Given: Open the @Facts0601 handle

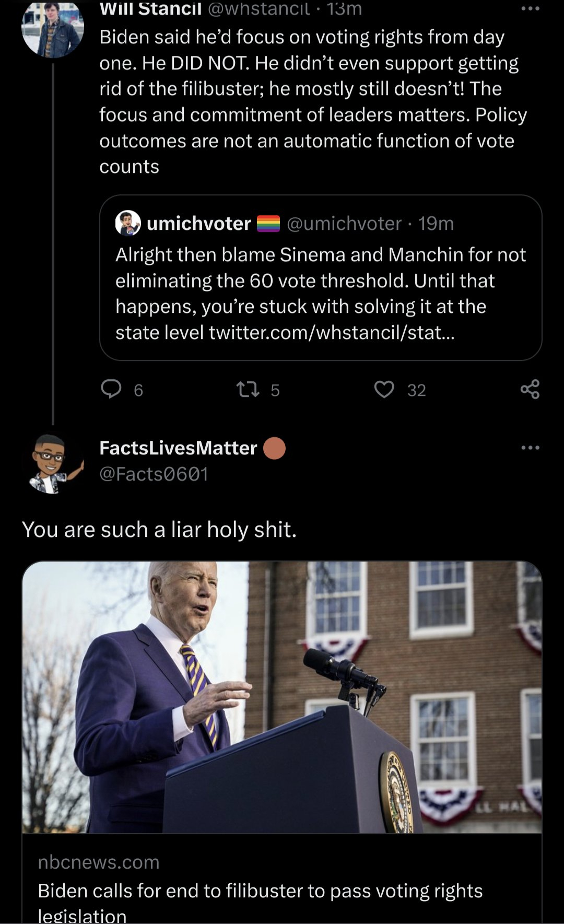Looking at the screenshot, I should pyautogui.click(x=154, y=474).
